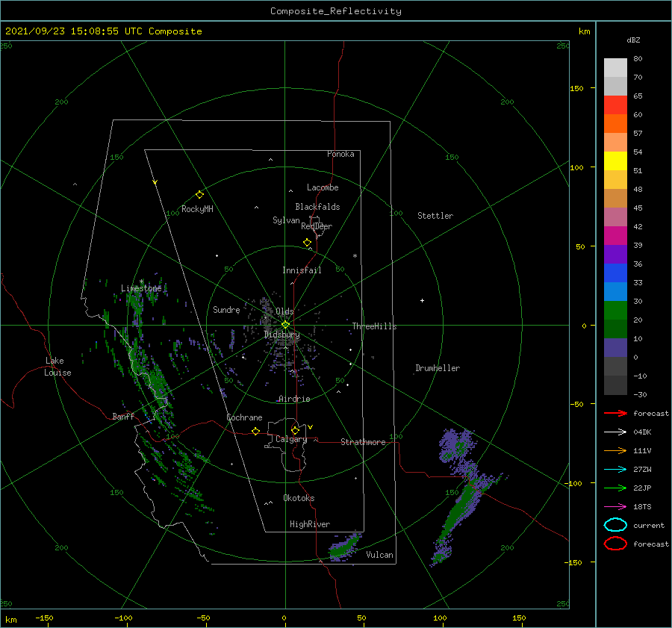Select the 0 dBZ dark gray swatch

(x=615, y=366)
